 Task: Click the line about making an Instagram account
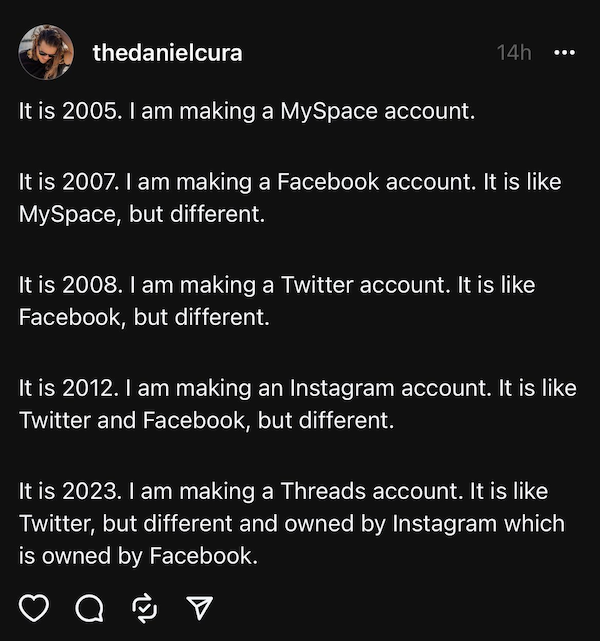click(x=298, y=388)
